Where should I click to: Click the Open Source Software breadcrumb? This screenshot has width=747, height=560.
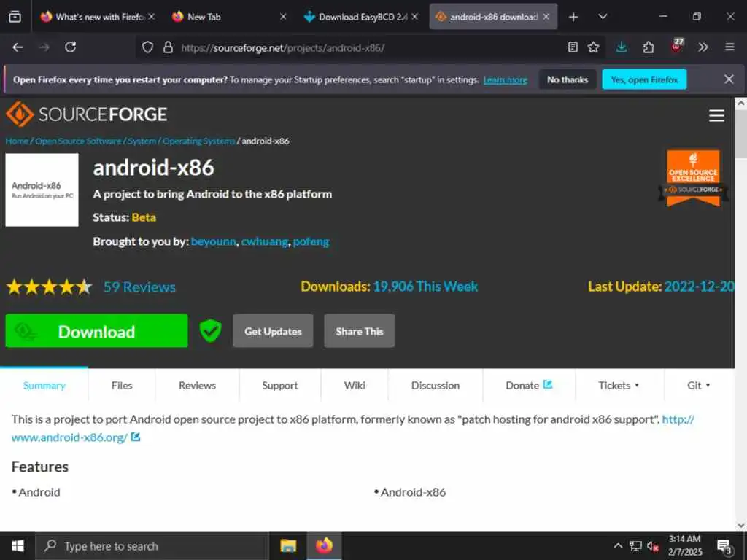tap(78, 141)
